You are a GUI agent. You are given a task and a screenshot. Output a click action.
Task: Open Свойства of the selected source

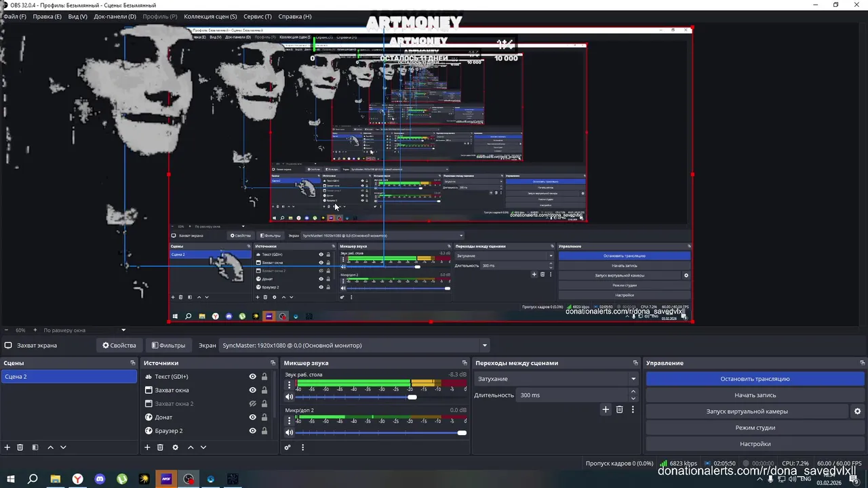coord(119,346)
